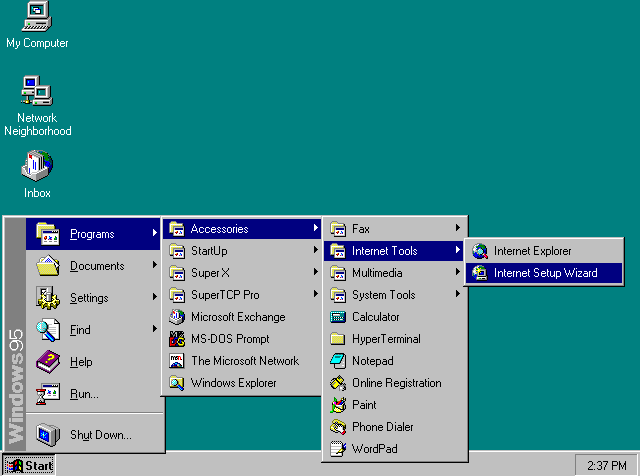This screenshot has height=476, width=640.
Task: Choose Shut Down... in Start menu
Action: (93, 435)
